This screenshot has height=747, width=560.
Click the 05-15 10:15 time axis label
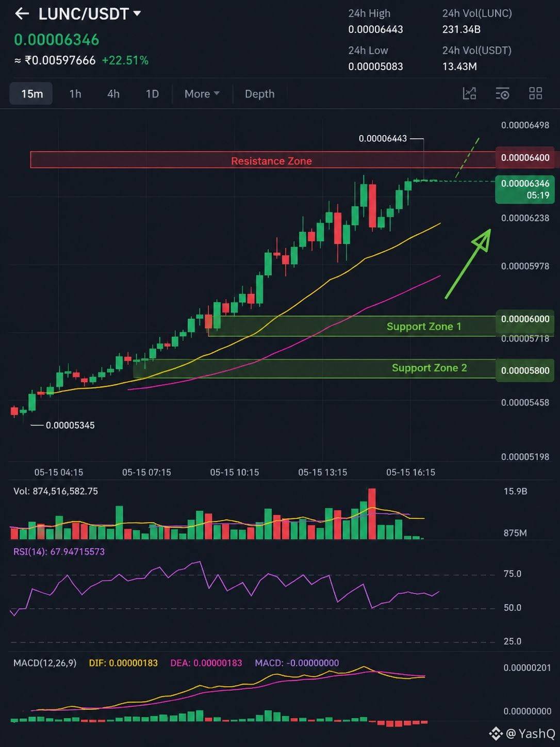pyautogui.click(x=235, y=473)
